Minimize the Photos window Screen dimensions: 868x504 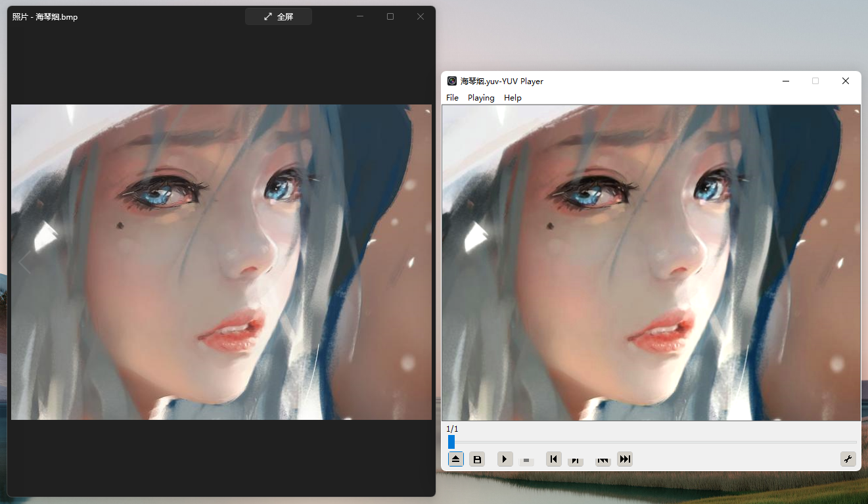[360, 16]
